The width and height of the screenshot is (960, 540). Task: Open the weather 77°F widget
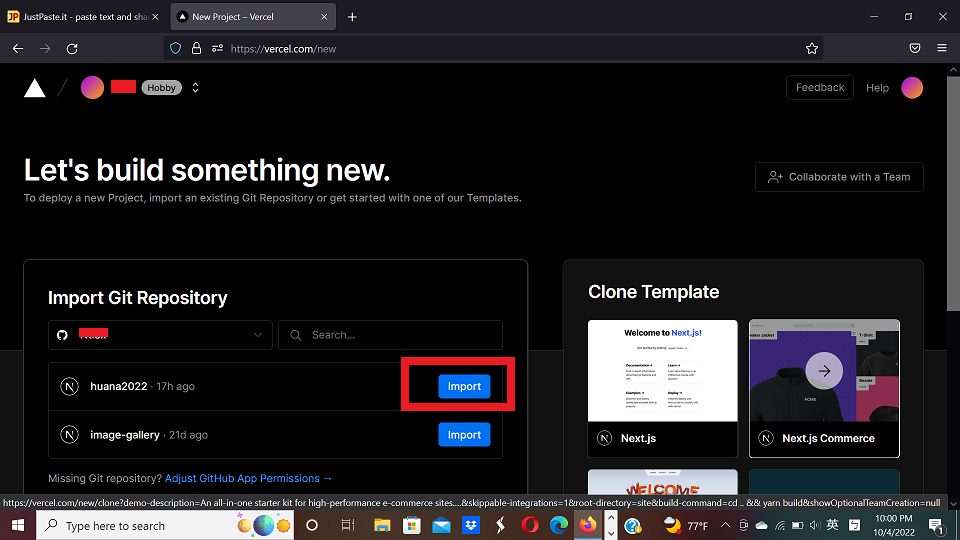(x=686, y=525)
